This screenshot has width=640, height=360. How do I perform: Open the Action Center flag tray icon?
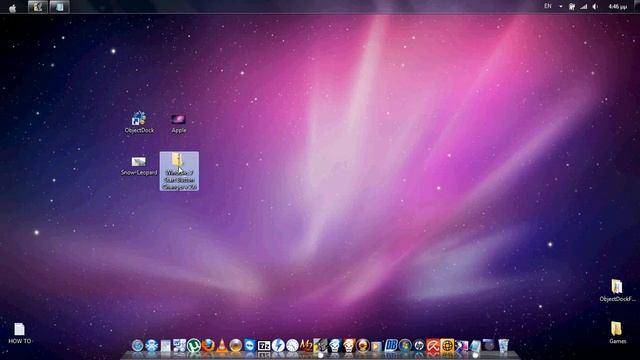(572, 7)
